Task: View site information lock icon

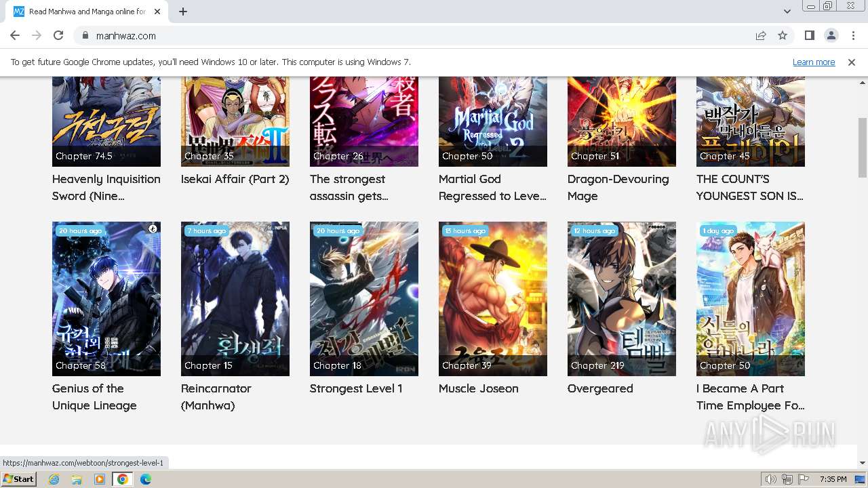Action: pos(85,35)
